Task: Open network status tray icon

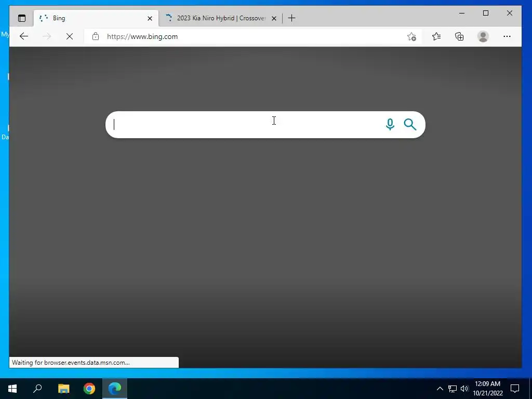Action: (453, 389)
